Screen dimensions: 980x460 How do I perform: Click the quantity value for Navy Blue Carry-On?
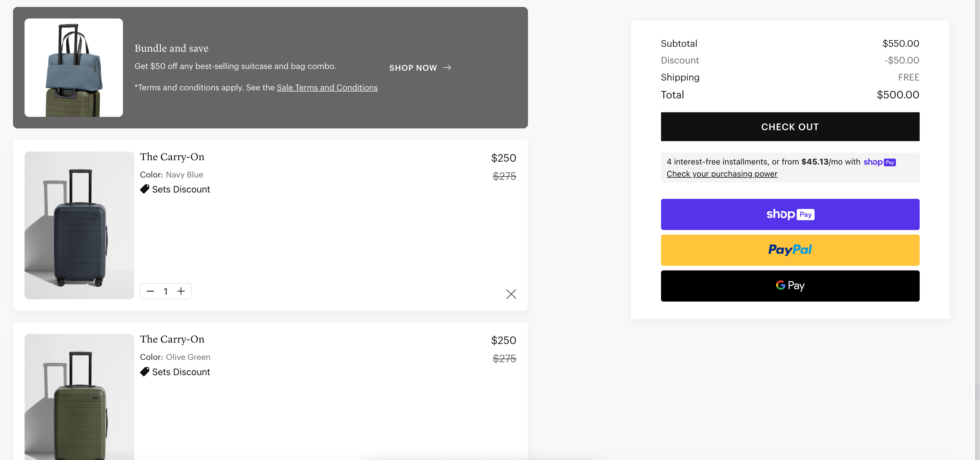tap(165, 291)
